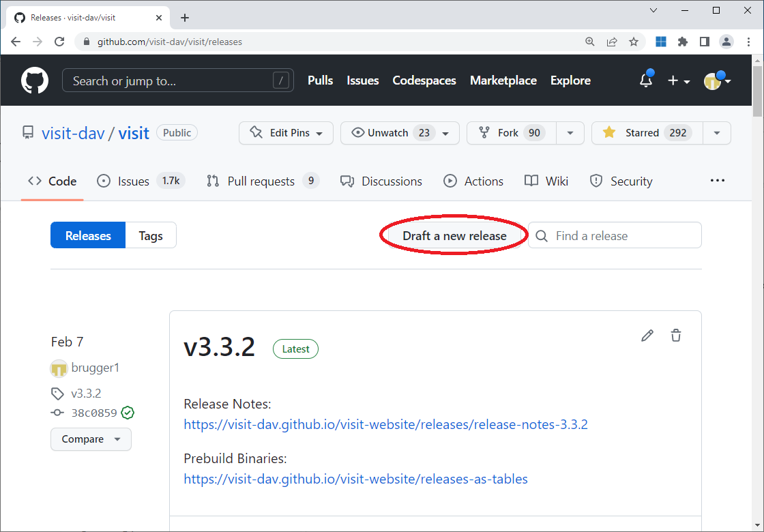This screenshot has height=532, width=764.
Task: Click the browser address bar URL
Action: click(170, 42)
